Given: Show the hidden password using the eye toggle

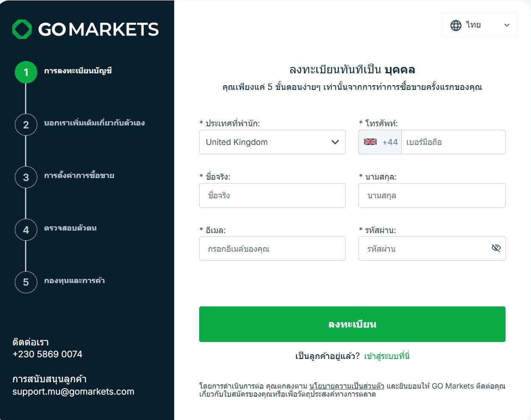Looking at the screenshot, I should 495,249.
